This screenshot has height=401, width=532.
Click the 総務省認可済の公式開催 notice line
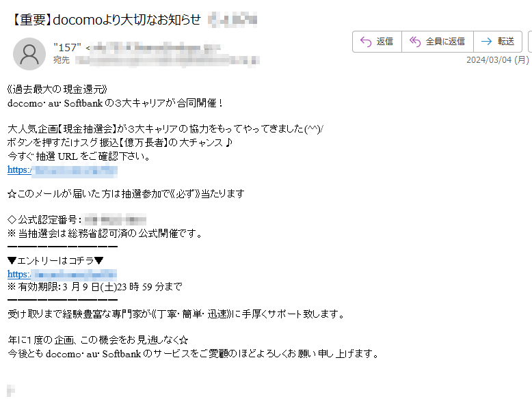[105, 234]
